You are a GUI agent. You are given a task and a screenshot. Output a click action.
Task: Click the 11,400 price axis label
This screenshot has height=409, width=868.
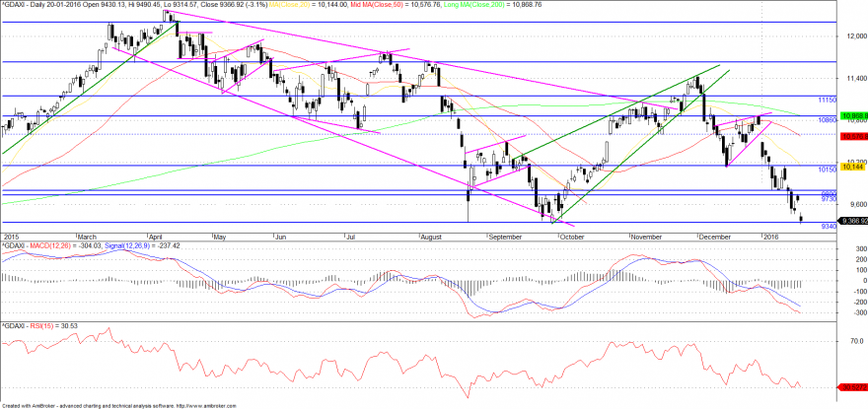855,79
